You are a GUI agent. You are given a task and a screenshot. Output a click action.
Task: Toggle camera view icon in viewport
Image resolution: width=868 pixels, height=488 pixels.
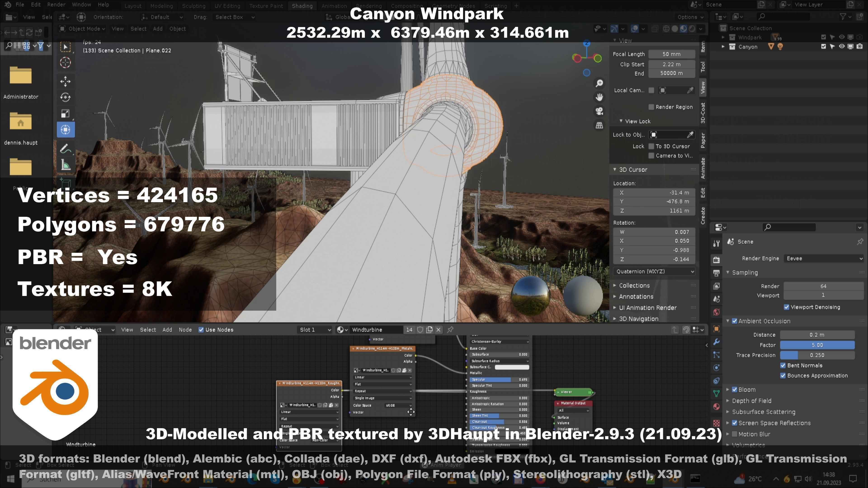pyautogui.click(x=599, y=111)
